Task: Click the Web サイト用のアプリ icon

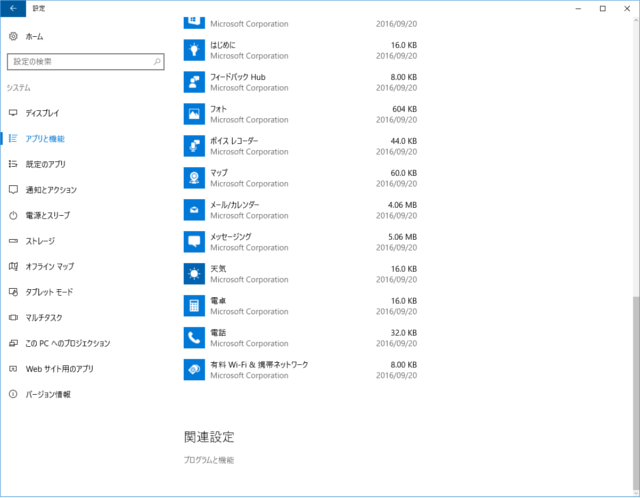Action: [x=13, y=369]
